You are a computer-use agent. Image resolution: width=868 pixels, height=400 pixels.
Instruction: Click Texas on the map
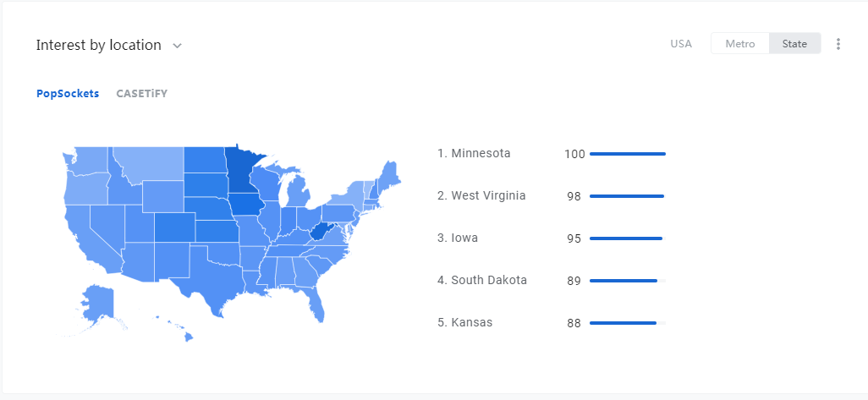[x=213, y=277]
